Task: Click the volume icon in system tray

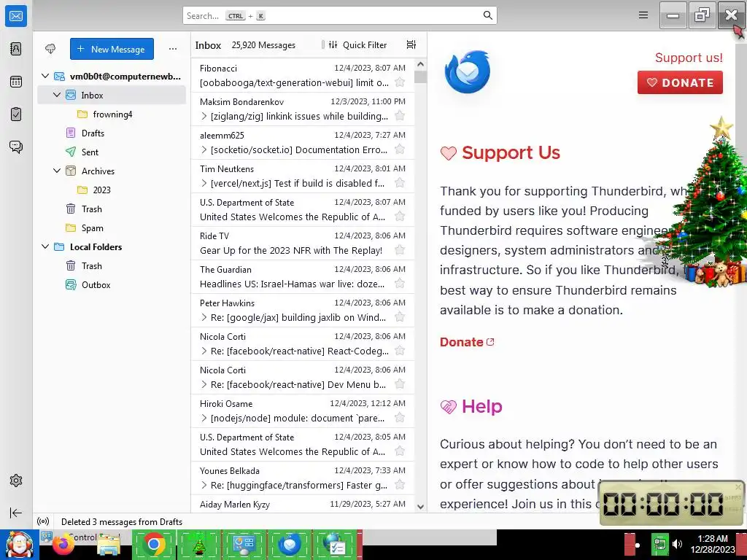Action: [677, 544]
